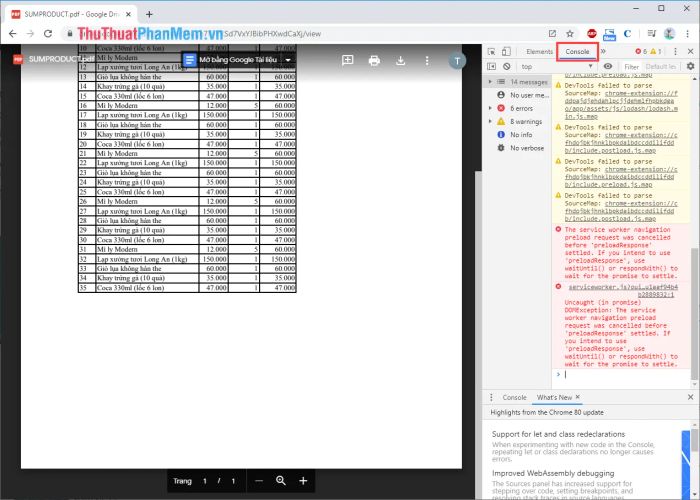Click Support for let and class redeclarations
Screen dimensions: 700x500
click(x=558, y=434)
